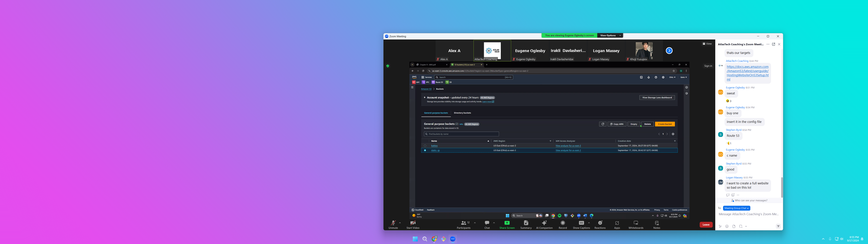Open the meeting Notes icon
868x244 pixels.
point(657,223)
